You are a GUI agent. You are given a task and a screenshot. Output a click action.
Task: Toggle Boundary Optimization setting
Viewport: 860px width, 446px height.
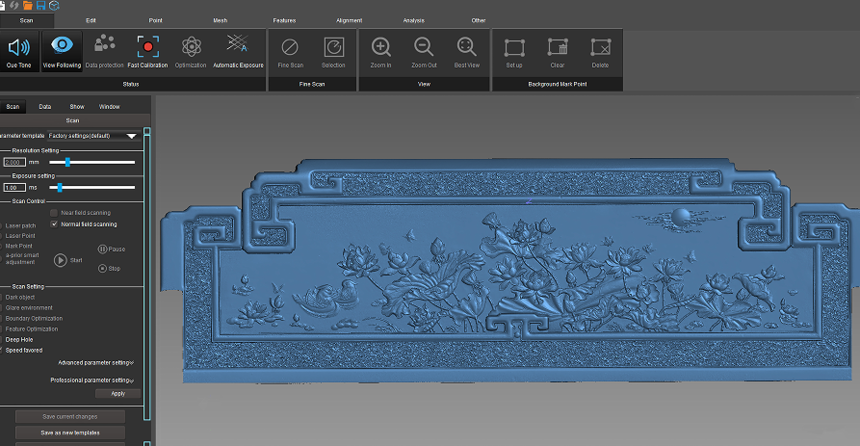pyautogui.click(x=33, y=318)
